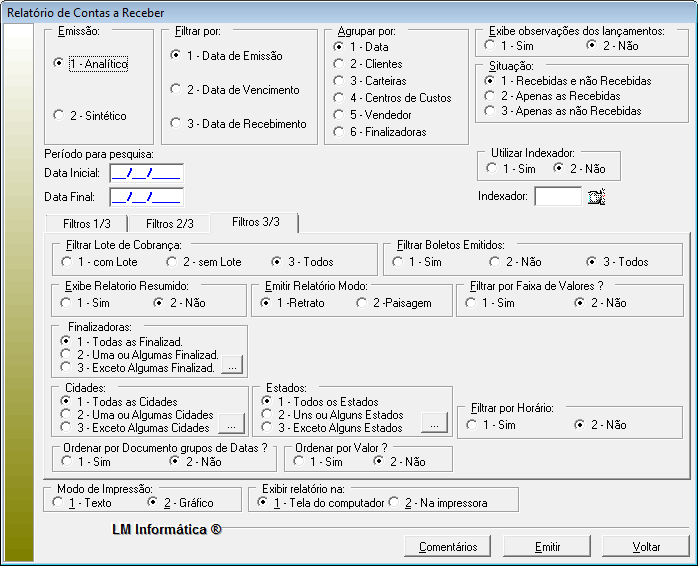
Task: Filter by Data de Vencimento
Action: (176, 90)
